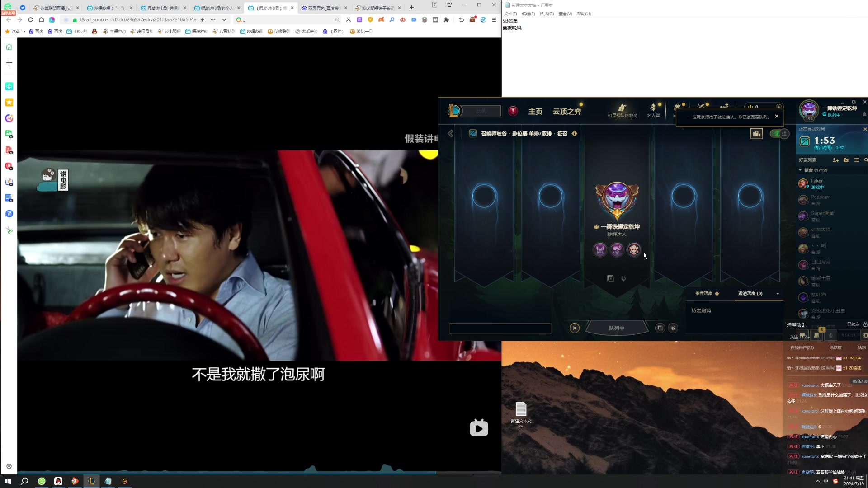Reload the browser page
Image resolution: width=868 pixels, height=488 pixels.
(30, 20)
